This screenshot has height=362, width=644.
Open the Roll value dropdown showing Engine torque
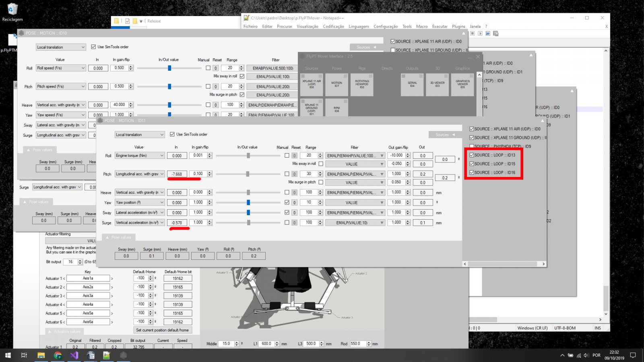click(140, 156)
